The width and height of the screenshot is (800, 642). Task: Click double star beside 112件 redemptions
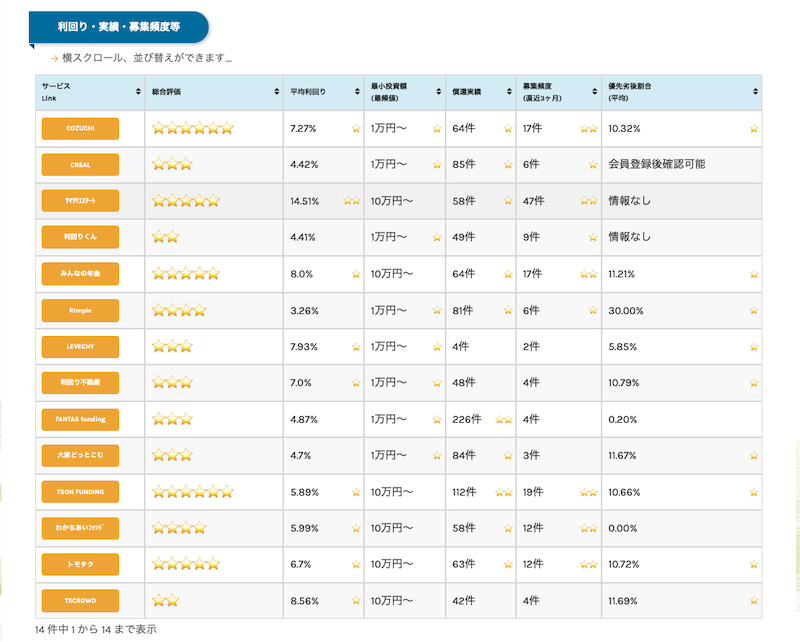[x=504, y=492]
